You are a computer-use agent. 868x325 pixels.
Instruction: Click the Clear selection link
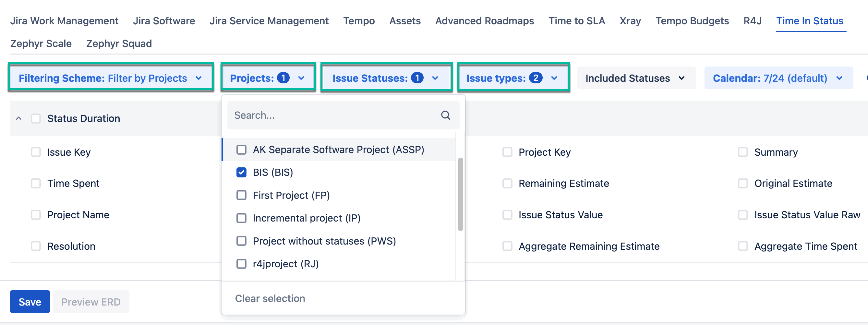pyautogui.click(x=270, y=298)
